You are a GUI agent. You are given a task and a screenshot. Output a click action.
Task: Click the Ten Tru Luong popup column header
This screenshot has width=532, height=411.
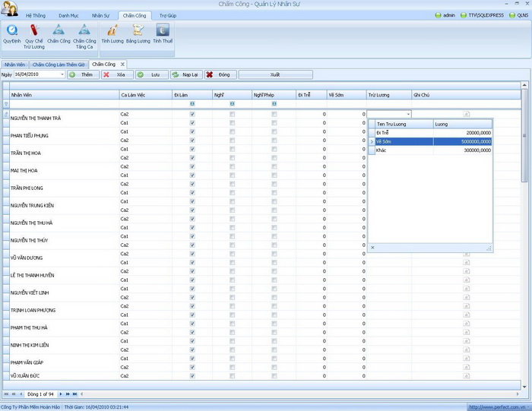click(404, 124)
